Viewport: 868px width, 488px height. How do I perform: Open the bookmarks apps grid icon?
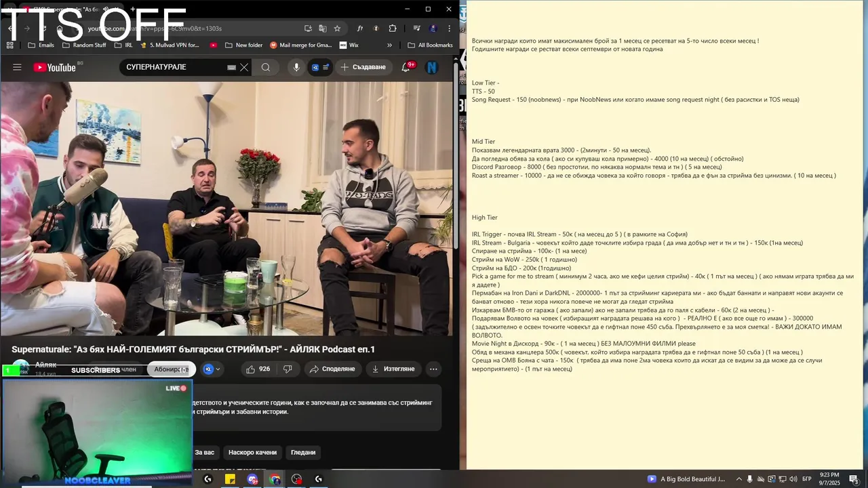click(x=9, y=45)
